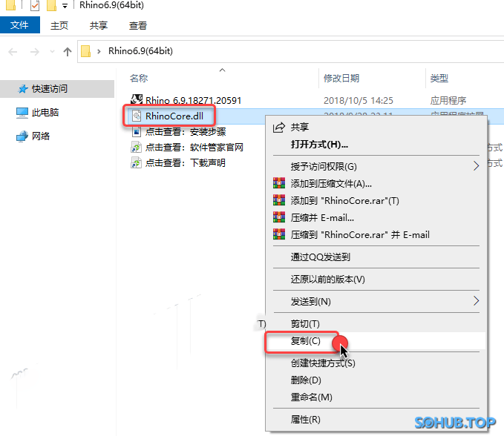Click the address bar folder icon
This screenshot has width=504, height=436.
85,51
